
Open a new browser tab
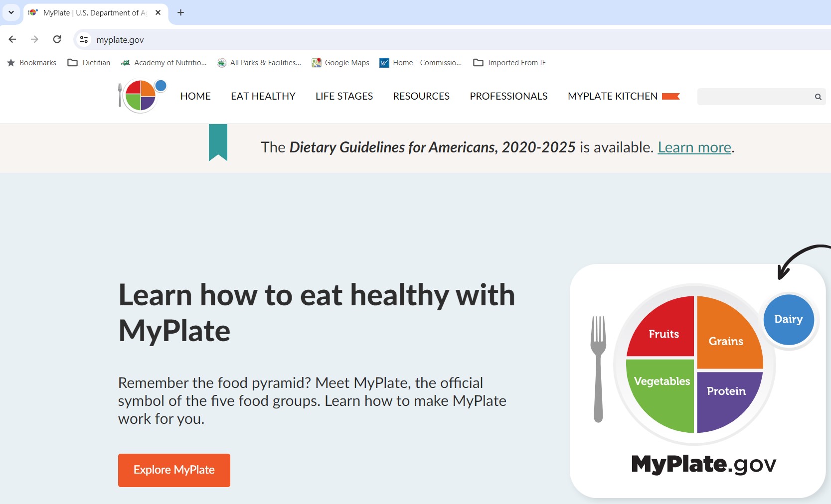click(x=180, y=12)
